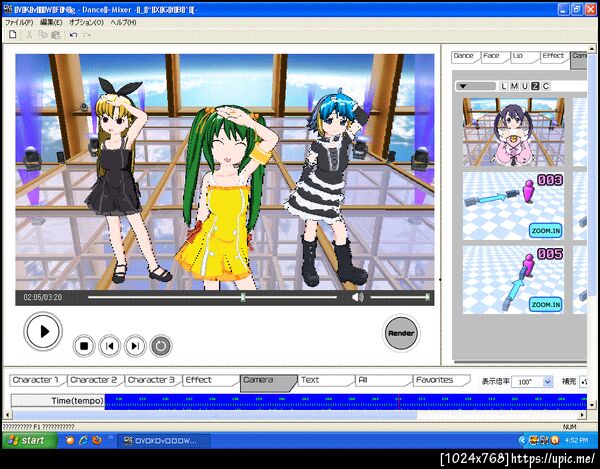
Task: Open the ファイル(F) menu
Action: coord(19,23)
